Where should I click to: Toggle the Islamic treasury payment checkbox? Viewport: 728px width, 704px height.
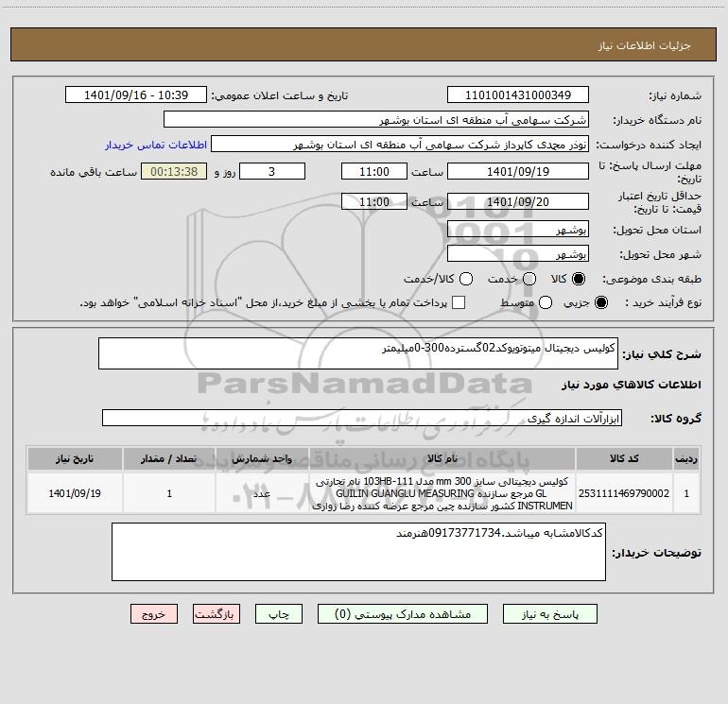pos(459,302)
